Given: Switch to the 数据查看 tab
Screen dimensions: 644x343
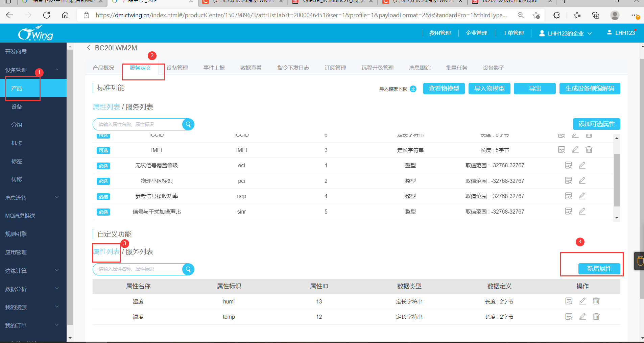Looking at the screenshot, I should click(x=251, y=68).
